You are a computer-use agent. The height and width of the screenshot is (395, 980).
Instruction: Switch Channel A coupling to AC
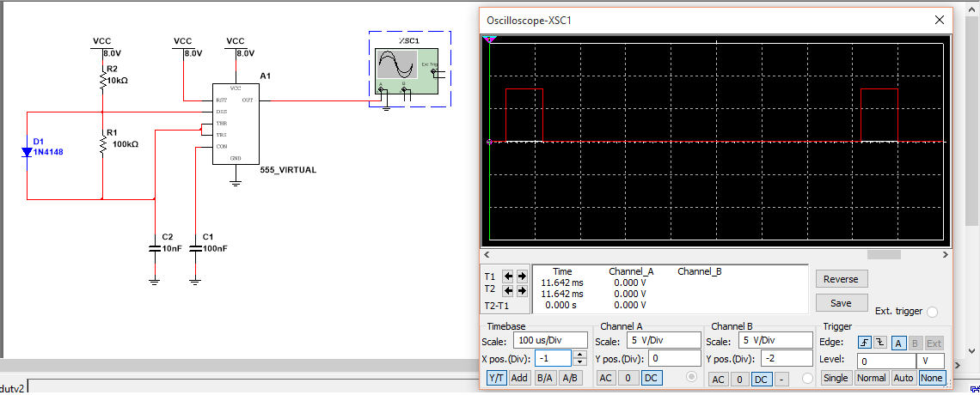[x=605, y=378]
